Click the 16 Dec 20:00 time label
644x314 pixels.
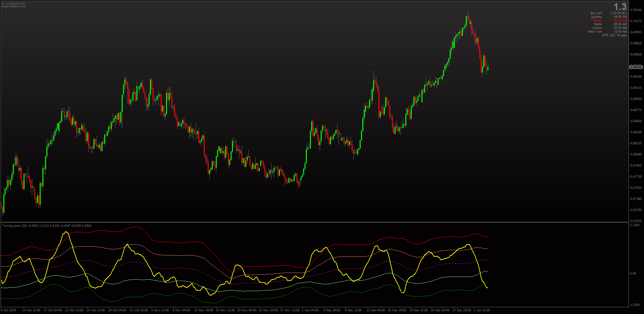(x=397, y=310)
